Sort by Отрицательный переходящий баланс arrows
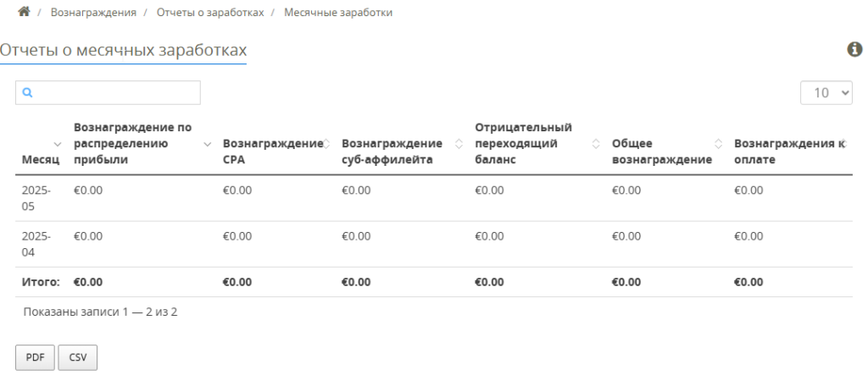This screenshot has height=381, width=868. pyautogui.click(x=596, y=144)
